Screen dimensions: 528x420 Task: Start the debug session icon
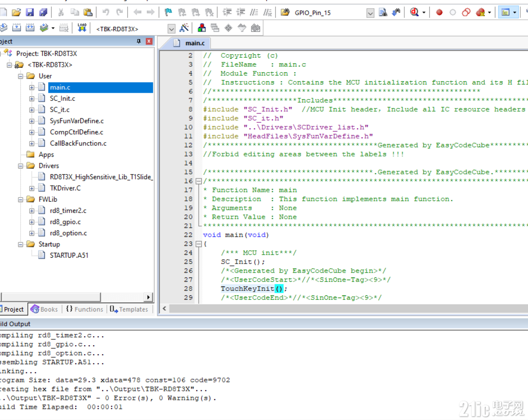pyautogui.click(x=414, y=13)
